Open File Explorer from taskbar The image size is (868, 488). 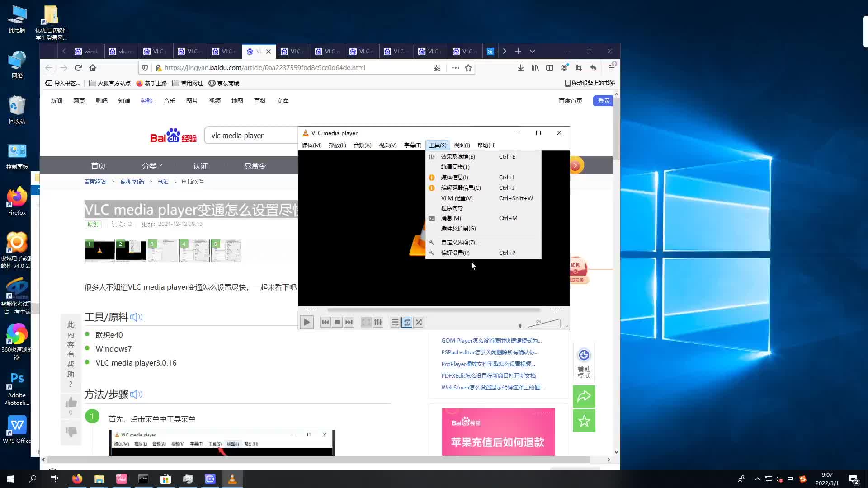tap(99, 479)
